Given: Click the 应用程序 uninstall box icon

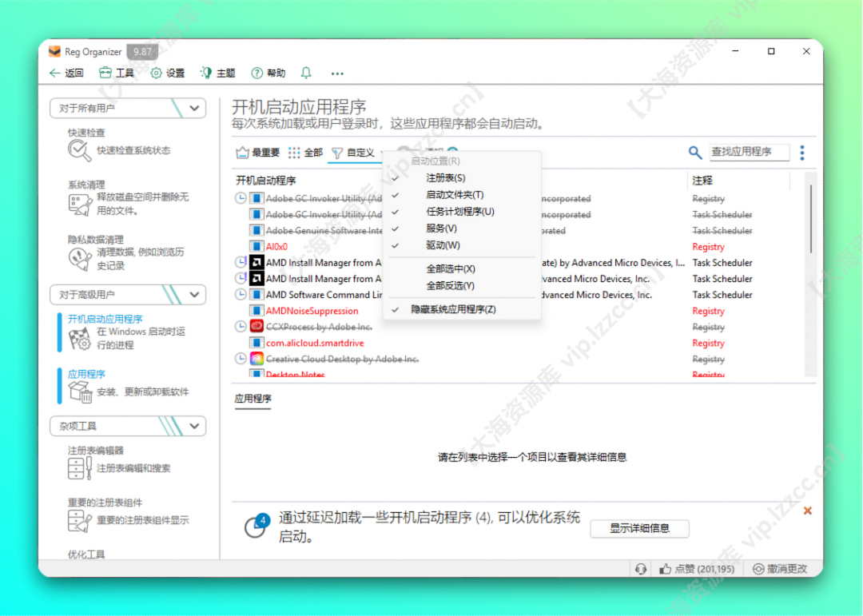Looking at the screenshot, I should (x=79, y=392).
